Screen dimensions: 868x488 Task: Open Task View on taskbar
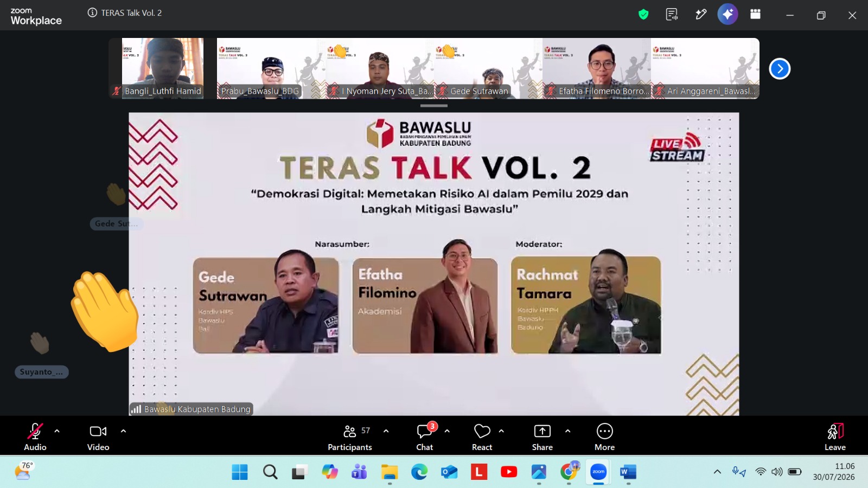tap(299, 472)
